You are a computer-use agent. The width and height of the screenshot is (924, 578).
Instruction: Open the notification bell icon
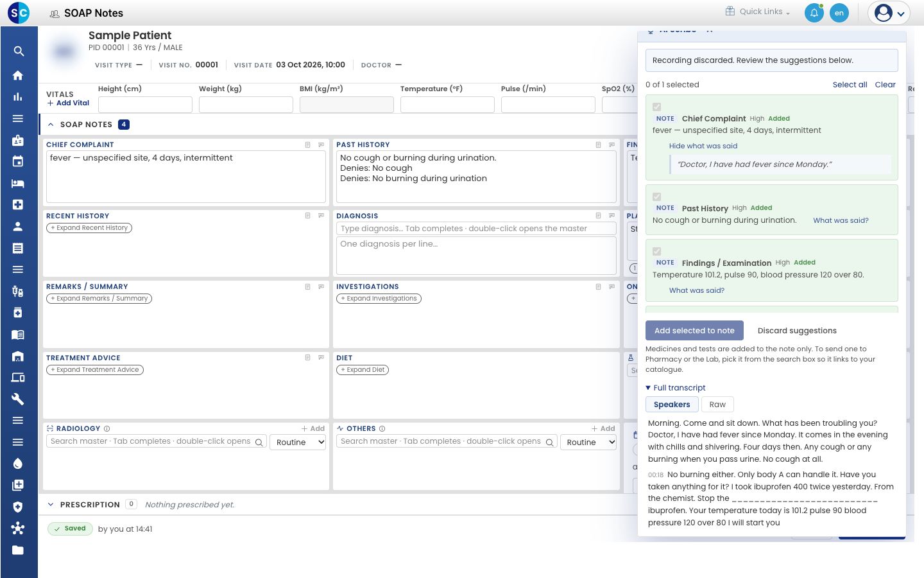pyautogui.click(x=814, y=13)
